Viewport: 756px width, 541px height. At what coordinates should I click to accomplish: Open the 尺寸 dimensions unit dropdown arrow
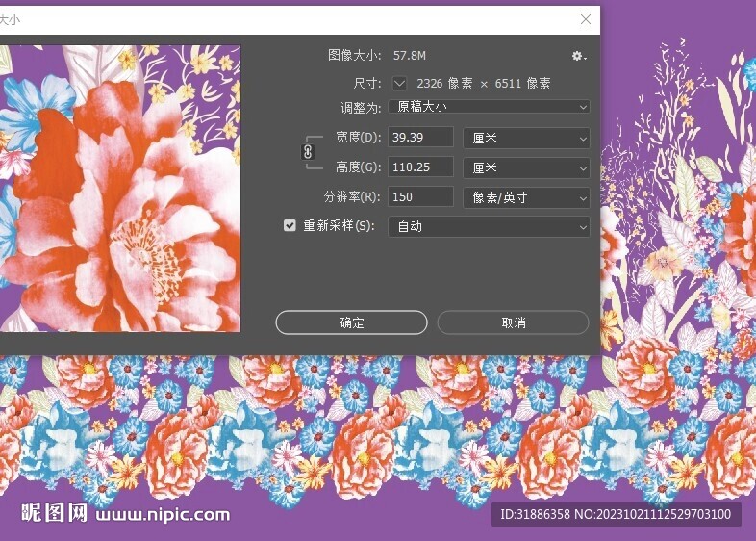coord(399,83)
